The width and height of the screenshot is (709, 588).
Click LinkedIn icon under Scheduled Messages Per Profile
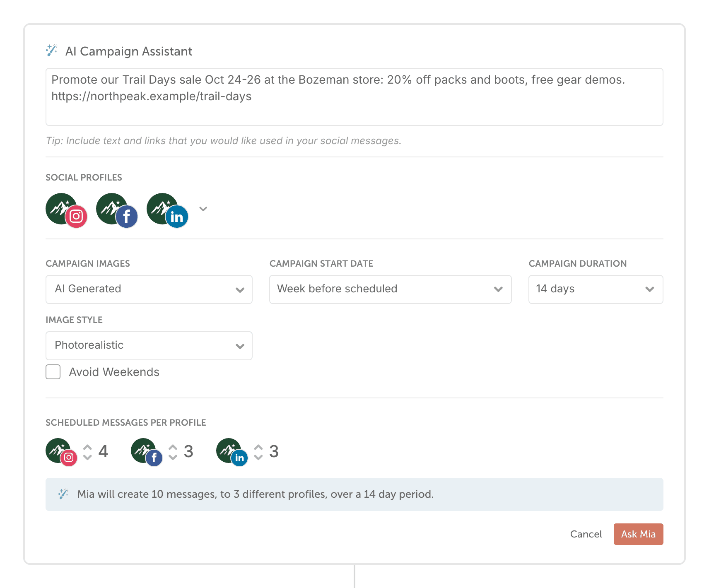232,452
